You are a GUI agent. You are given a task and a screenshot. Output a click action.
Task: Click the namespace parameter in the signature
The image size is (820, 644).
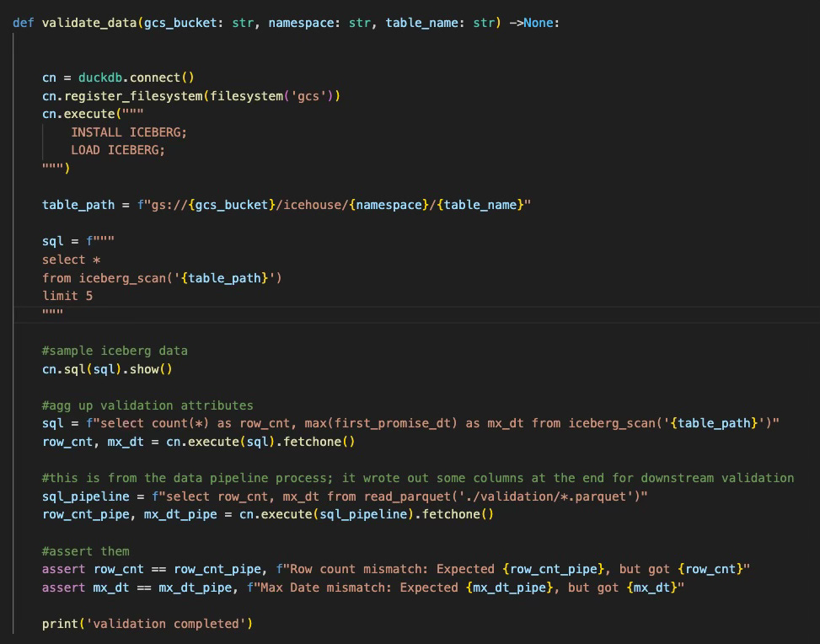301,23
